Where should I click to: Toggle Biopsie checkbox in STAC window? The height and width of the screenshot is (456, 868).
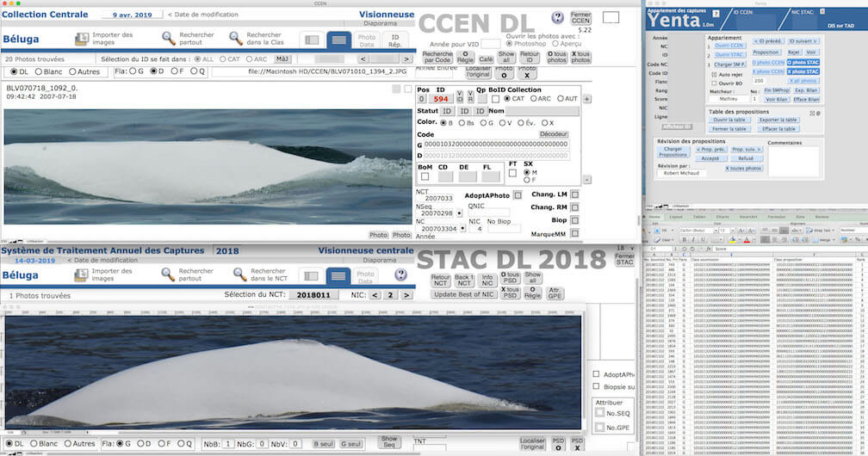click(x=596, y=386)
